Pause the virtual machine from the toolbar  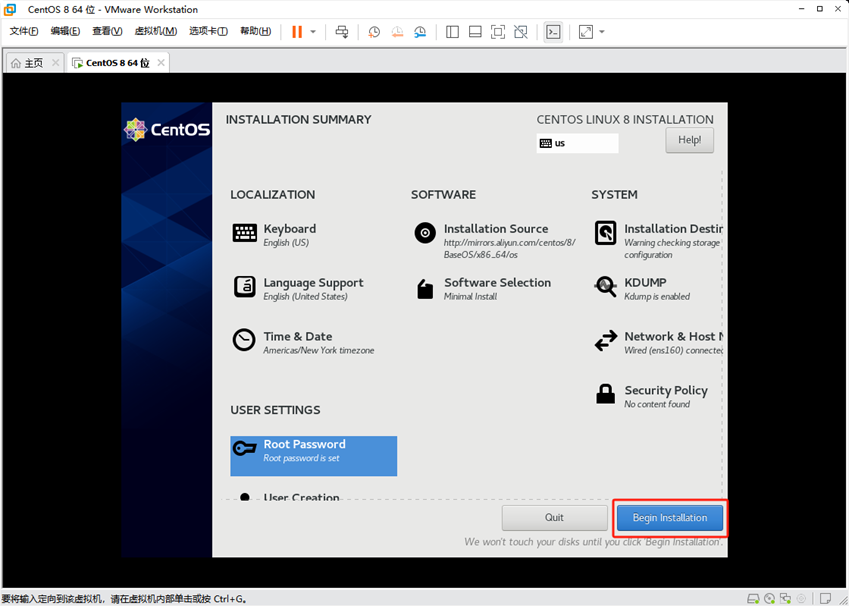tap(297, 32)
